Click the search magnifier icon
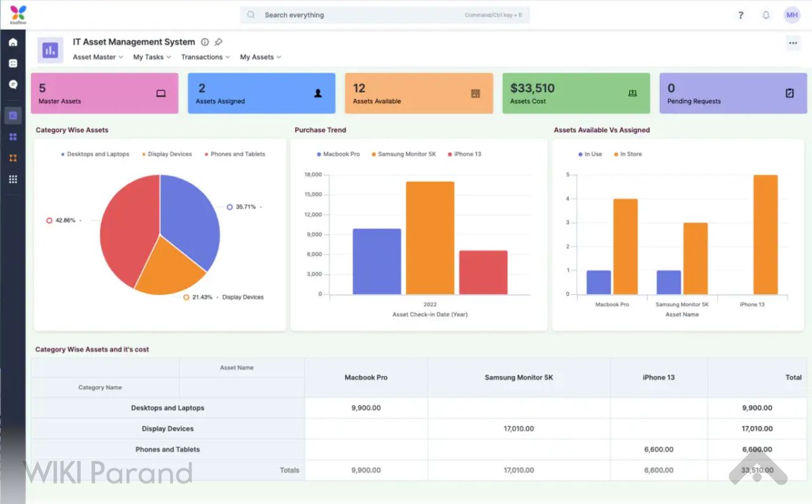This screenshot has width=812, height=504. pyautogui.click(x=251, y=15)
